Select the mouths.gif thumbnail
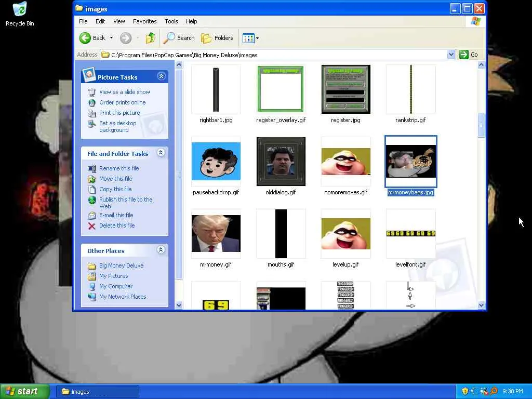Screen dimensions: 532x399 281,234
